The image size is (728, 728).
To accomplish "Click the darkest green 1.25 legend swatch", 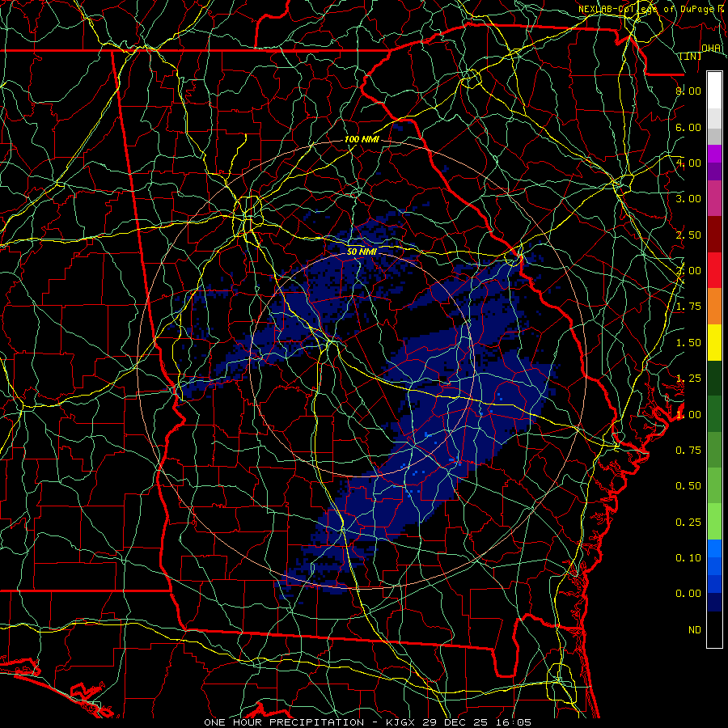I will point(714,378).
